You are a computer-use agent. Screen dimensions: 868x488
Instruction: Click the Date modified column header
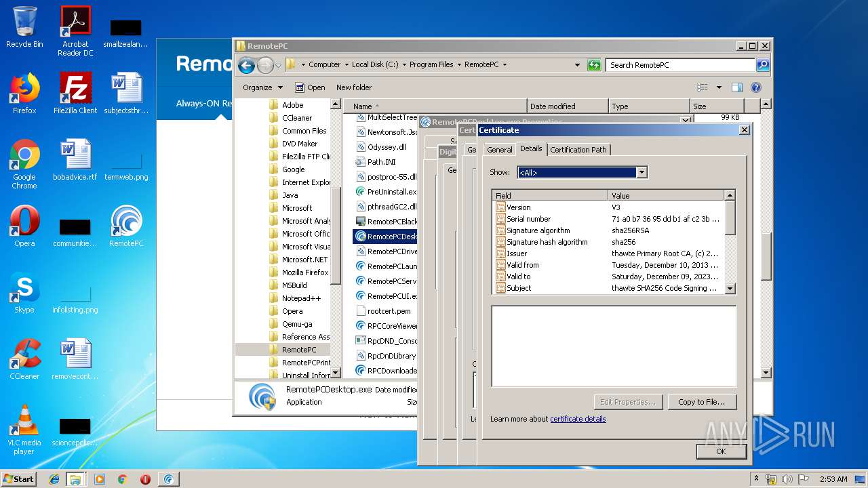click(568, 106)
